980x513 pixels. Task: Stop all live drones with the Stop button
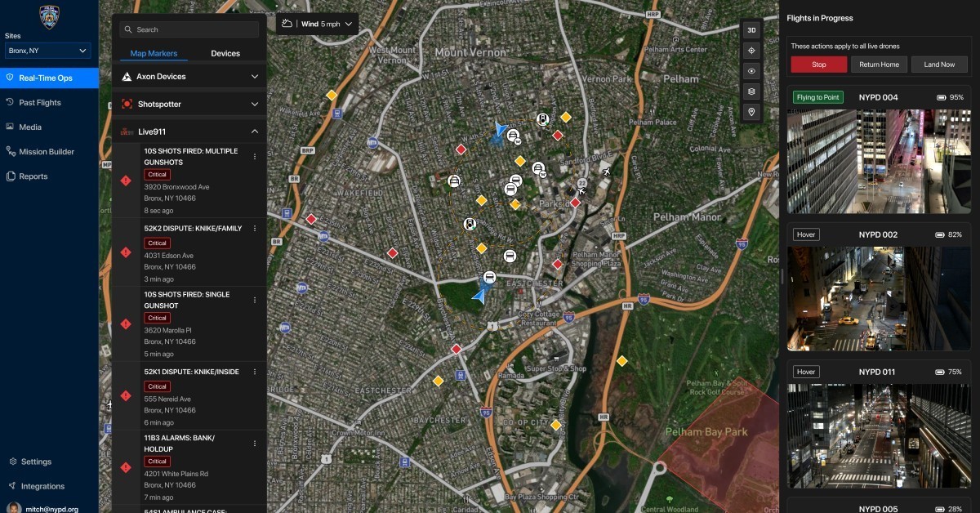pos(818,64)
